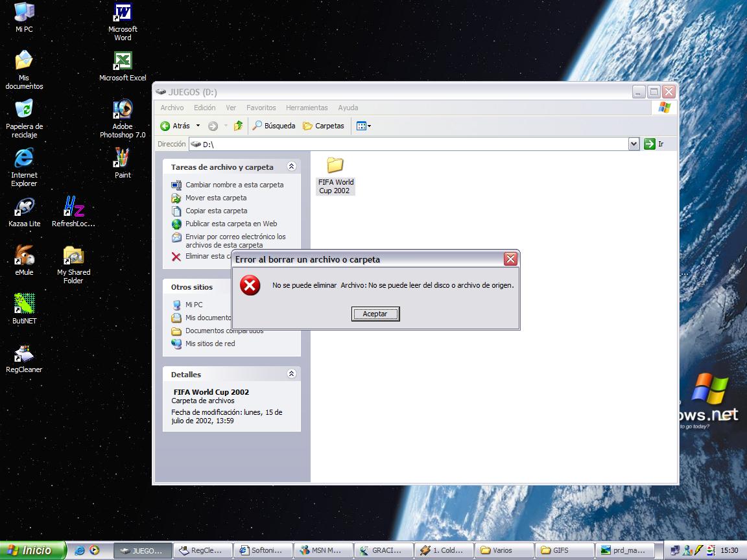Click Eliminar esta carpeta task
Image resolution: width=747 pixels, height=560 pixels.
point(201,256)
